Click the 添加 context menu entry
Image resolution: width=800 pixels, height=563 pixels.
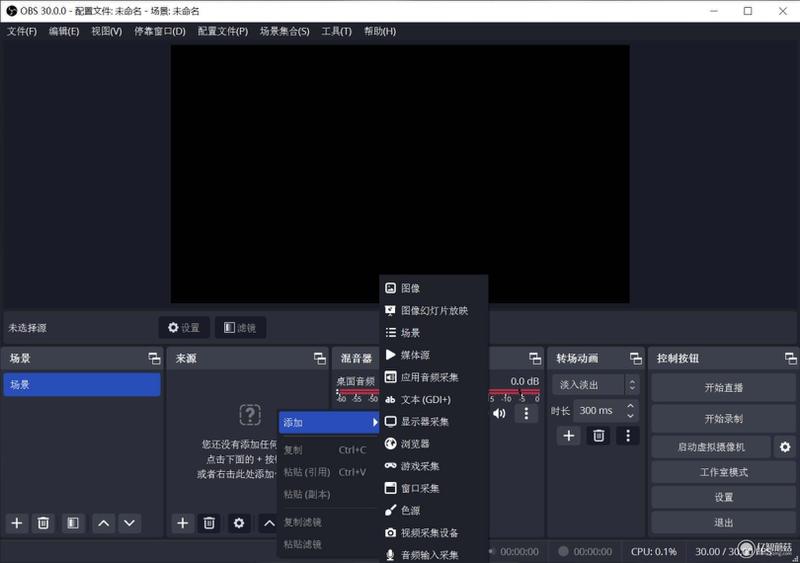pos(329,423)
